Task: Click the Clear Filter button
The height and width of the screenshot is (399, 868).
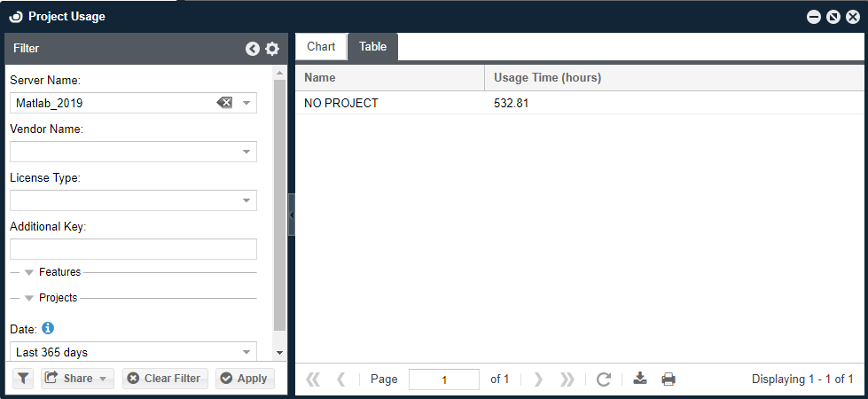Action: click(164, 379)
